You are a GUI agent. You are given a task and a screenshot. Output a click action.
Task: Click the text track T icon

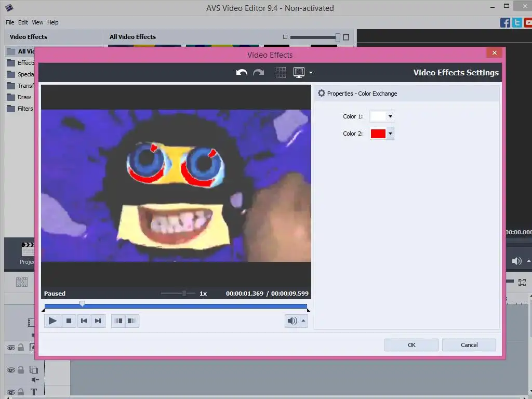(x=34, y=392)
